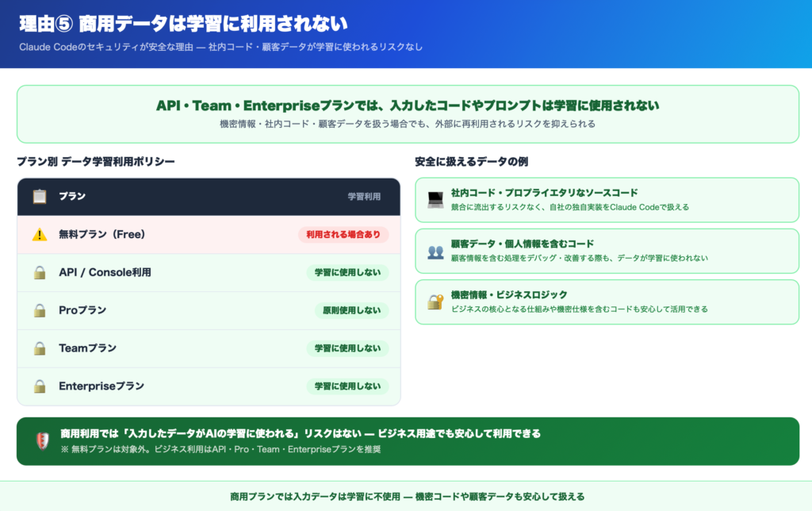Click the laptop icon in the 社内コード card
Viewport: 812px width, 511px height.
click(x=435, y=200)
